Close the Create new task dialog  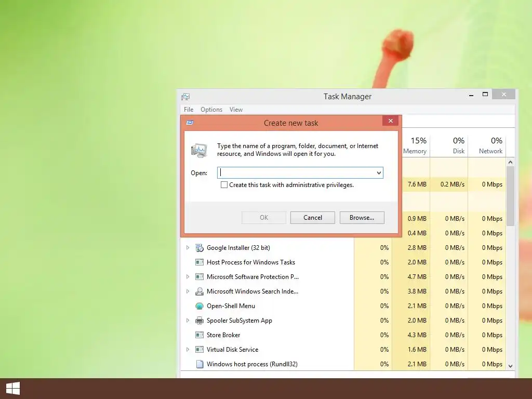391,121
